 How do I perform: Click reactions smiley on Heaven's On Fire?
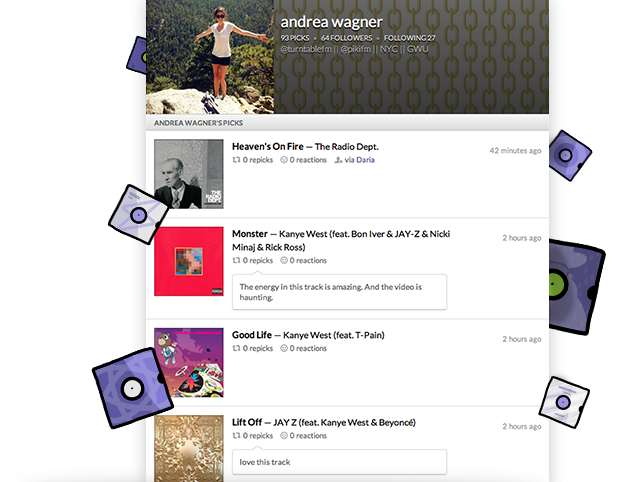pos(284,160)
